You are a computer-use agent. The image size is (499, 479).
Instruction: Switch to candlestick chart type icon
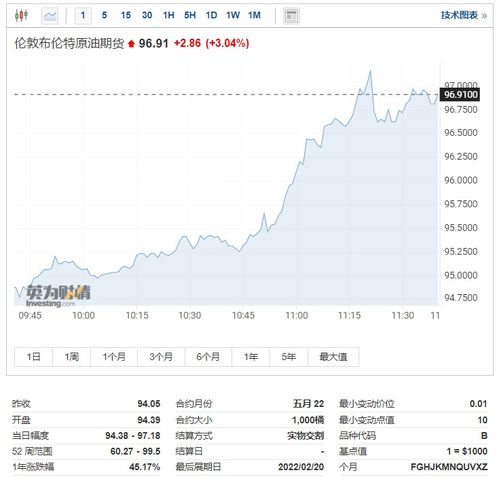tap(21, 15)
